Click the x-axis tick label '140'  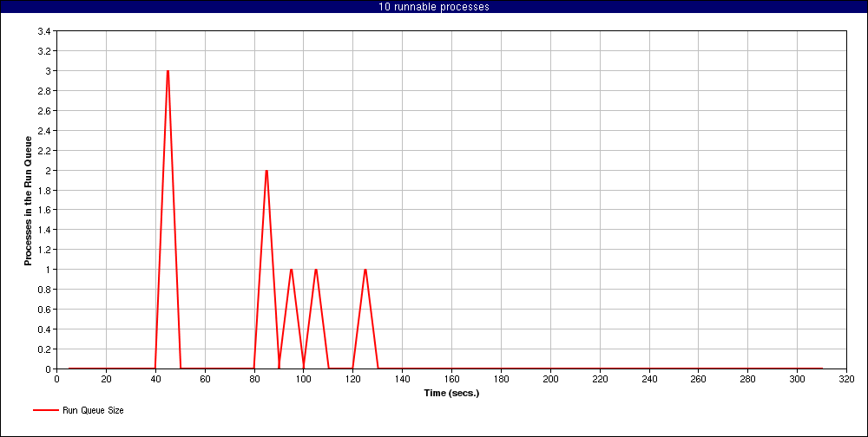click(x=402, y=379)
